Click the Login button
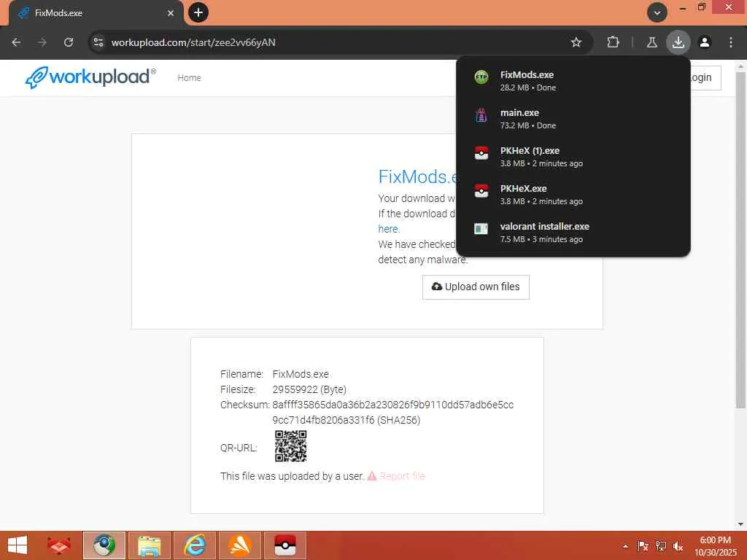Screen dimensions: 747x560 pos(705,77)
